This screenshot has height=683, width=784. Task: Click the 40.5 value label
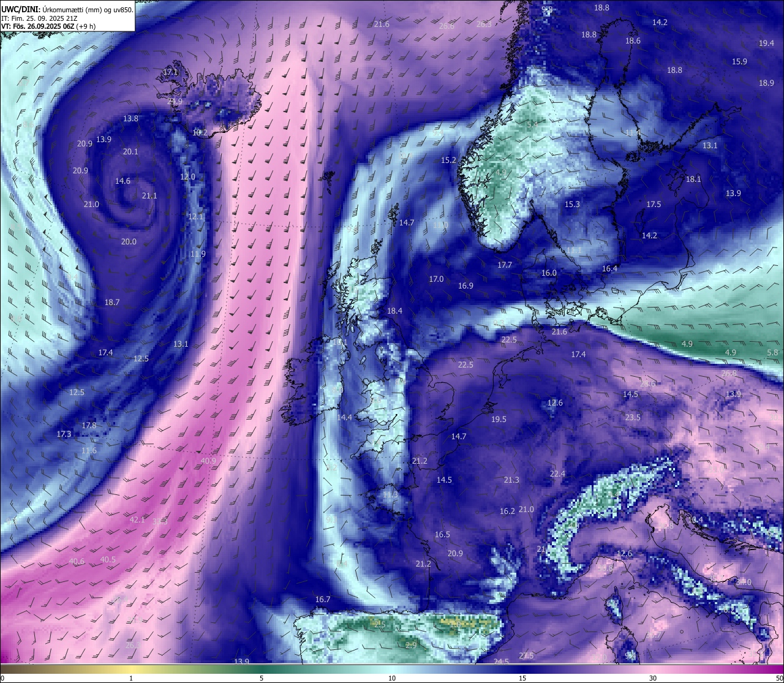click(108, 559)
